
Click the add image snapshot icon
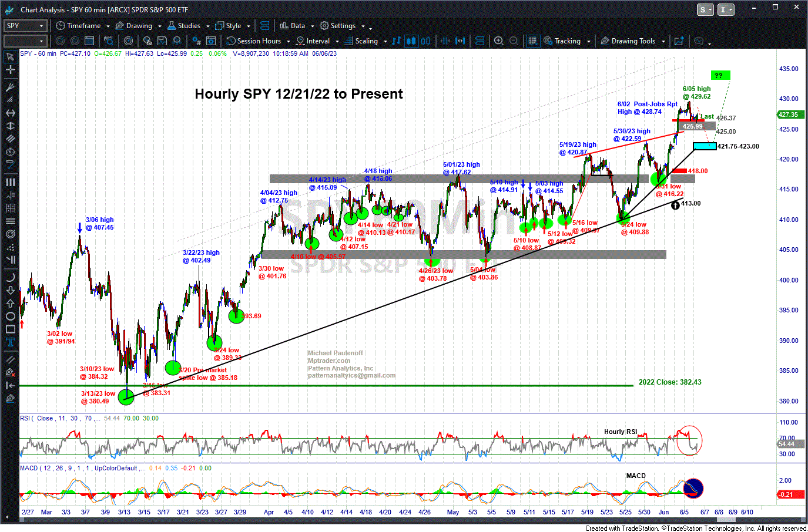[x=679, y=41]
